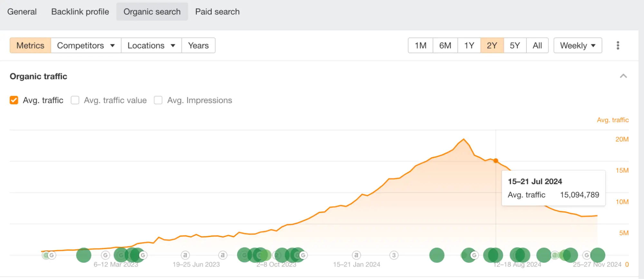Click the "Avg. traffic" axis label
This screenshot has width=644, height=279.
coord(612,120)
